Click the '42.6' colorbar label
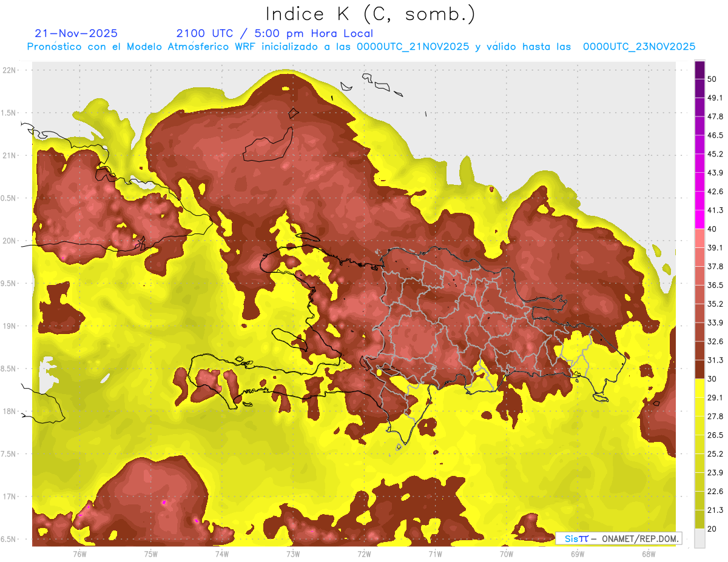This screenshot has height=562, width=728. click(x=715, y=192)
